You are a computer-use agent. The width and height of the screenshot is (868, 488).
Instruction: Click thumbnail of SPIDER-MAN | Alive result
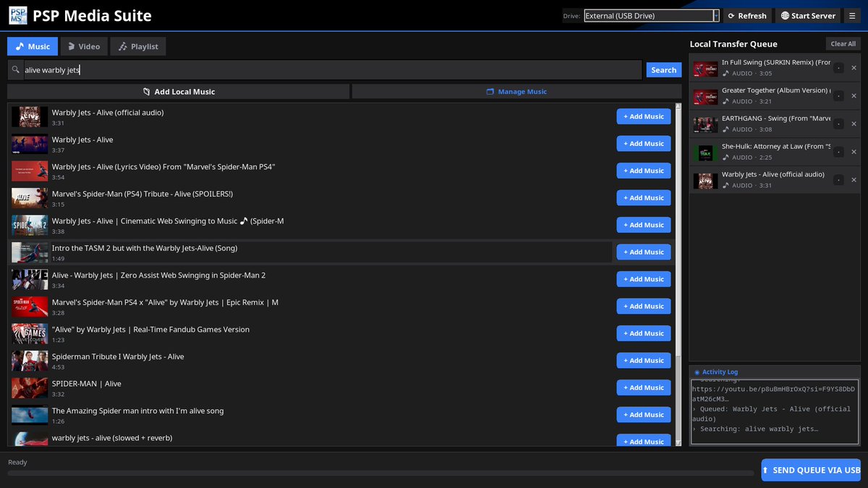[30, 388]
